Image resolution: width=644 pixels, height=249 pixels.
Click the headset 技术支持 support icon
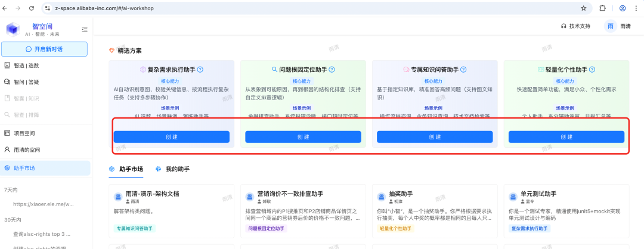tap(563, 26)
